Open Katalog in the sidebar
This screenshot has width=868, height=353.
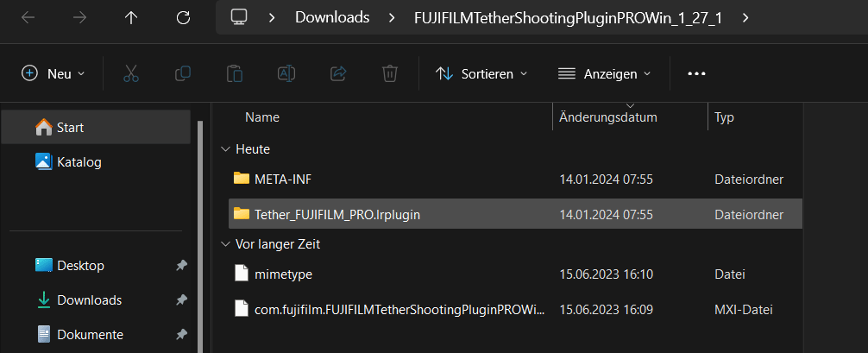click(x=79, y=161)
